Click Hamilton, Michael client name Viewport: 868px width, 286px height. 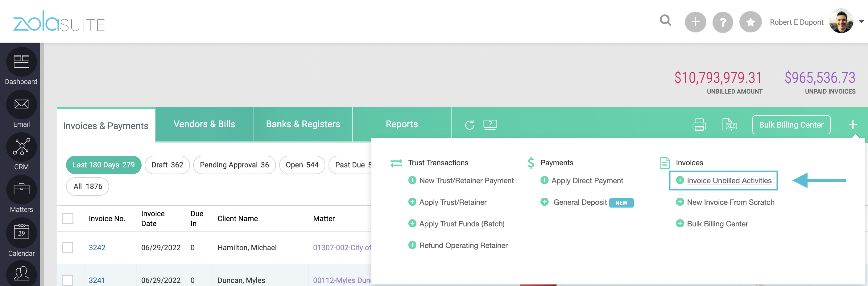coord(247,247)
